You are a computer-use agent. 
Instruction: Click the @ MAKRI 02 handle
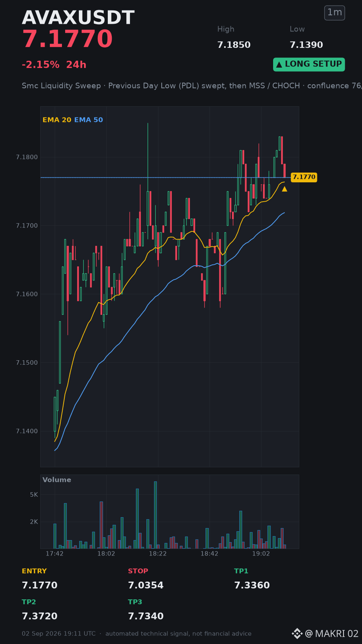[x=332, y=634]
